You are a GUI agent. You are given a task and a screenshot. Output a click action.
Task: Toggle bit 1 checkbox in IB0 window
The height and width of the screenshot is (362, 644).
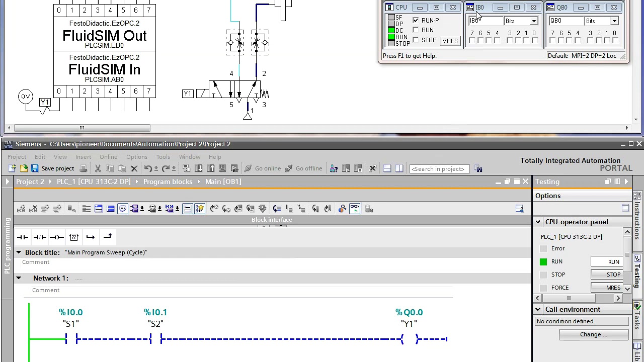click(526, 41)
